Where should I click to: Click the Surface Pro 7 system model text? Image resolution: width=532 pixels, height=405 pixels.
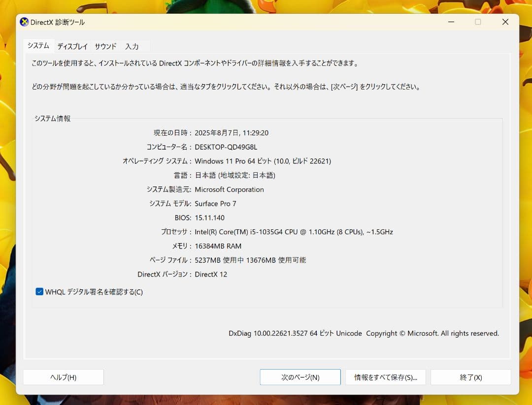point(215,203)
